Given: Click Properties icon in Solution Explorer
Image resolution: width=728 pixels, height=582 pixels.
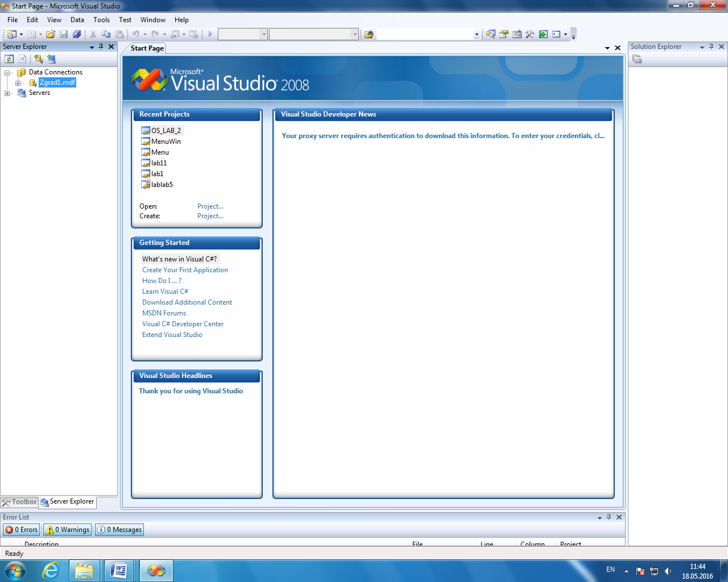Looking at the screenshot, I should (637, 59).
